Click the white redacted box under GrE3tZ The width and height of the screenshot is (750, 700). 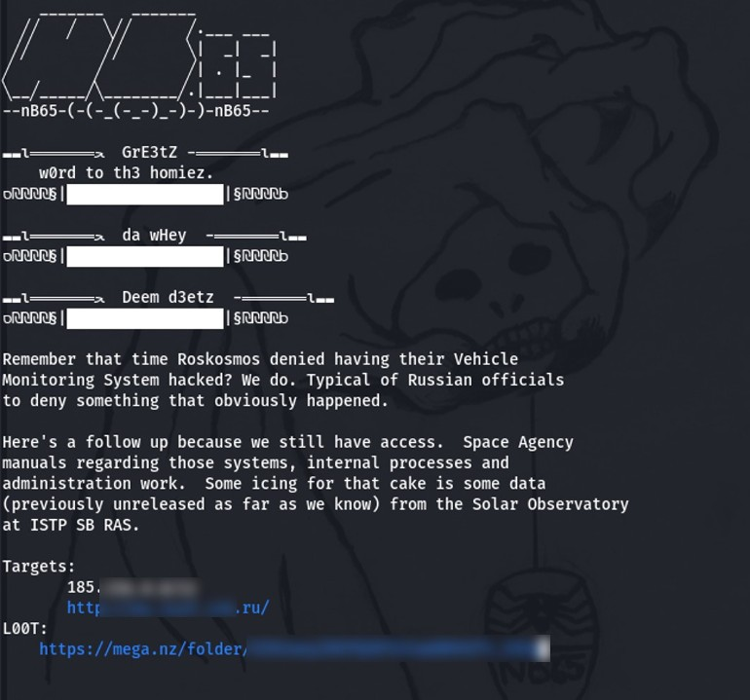coord(145,194)
